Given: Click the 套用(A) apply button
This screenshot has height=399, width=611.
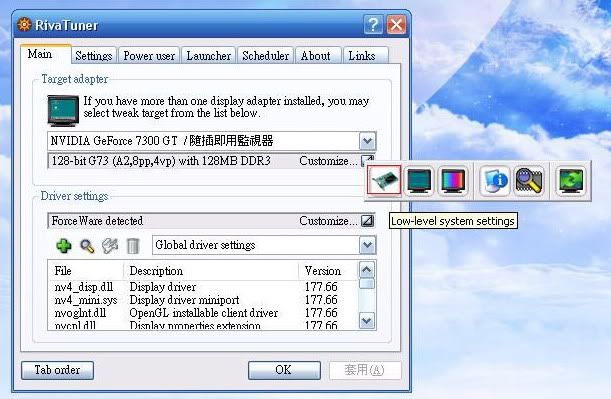Looking at the screenshot, I should [x=365, y=370].
